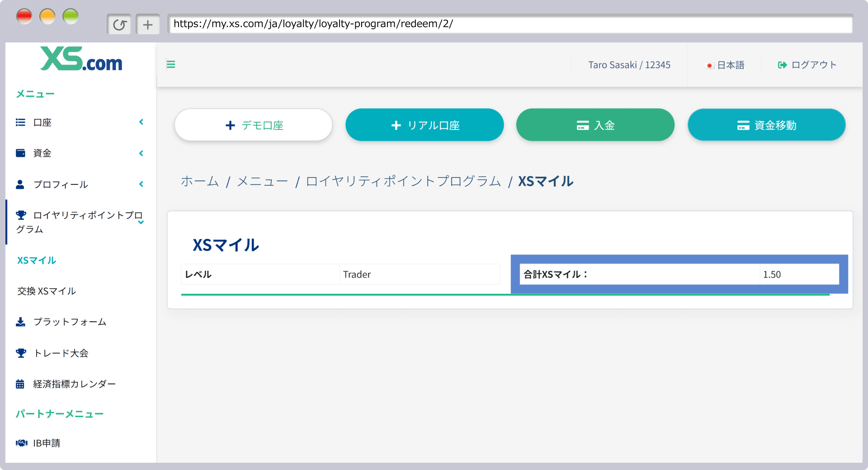868x470 pixels.
Task: Click the handshake icon for IB申請
Action: (21, 443)
